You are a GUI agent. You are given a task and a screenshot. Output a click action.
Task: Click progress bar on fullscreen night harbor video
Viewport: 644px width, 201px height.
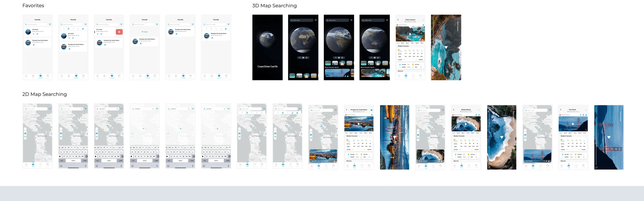(x=382, y=136)
